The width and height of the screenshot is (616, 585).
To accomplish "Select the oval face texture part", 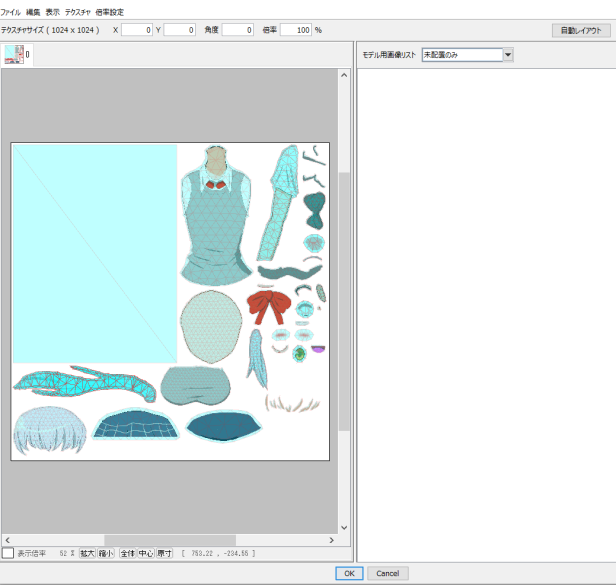I will (x=211, y=327).
